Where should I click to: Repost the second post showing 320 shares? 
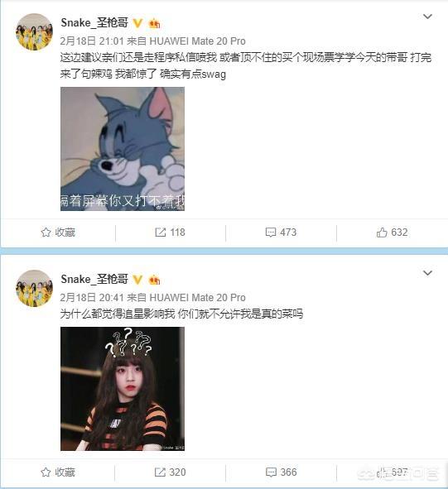click(x=170, y=472)
